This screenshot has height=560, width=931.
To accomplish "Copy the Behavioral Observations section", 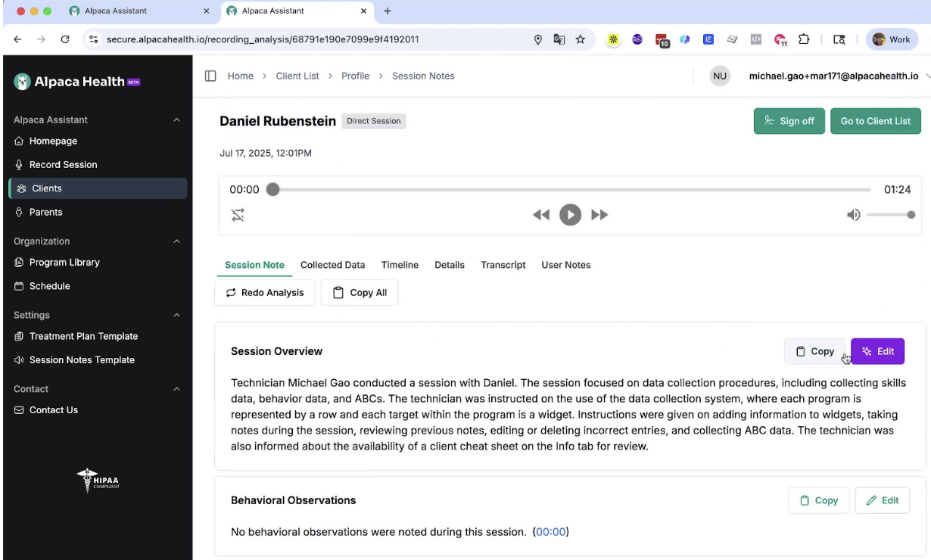I will 818,500.
